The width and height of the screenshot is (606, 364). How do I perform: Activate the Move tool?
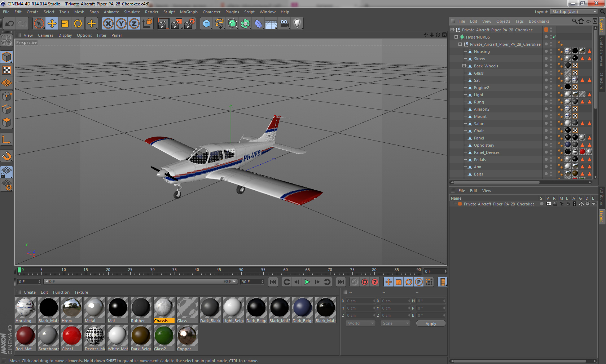click(52, 24)
